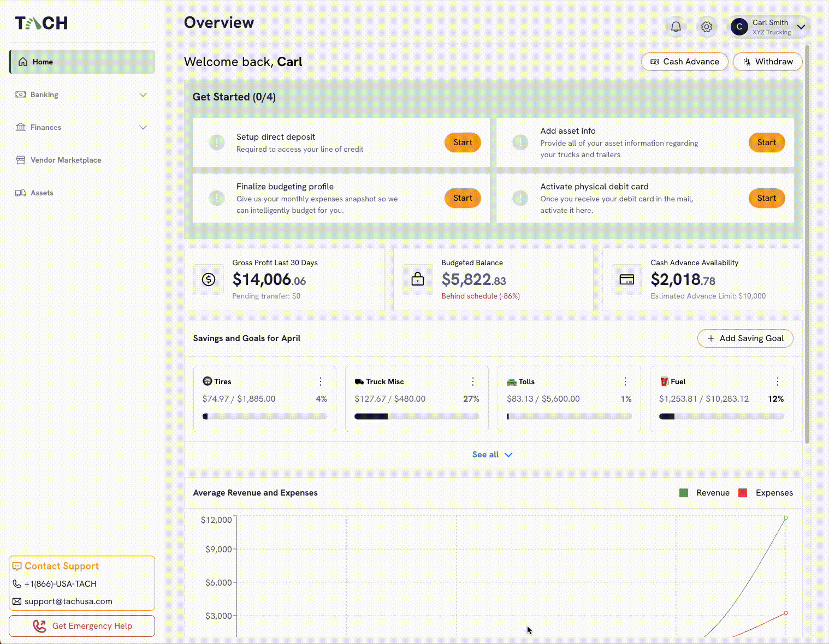Click the +1(866)-USA-TACH phone number

pos(61,584)
